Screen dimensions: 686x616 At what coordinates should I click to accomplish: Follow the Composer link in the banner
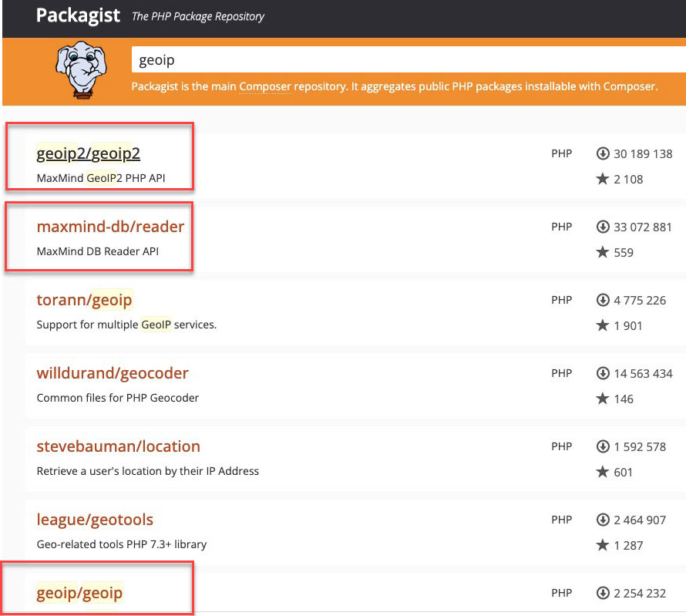264,86
